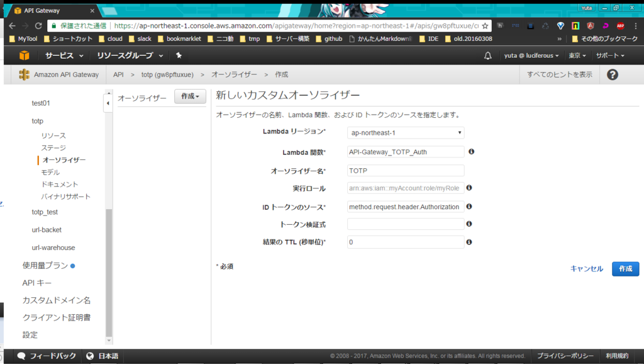Open the totp_test API in the sidebar
This screenshot has height=364, width=644.
pyautogui.click(x=45, y=212)
